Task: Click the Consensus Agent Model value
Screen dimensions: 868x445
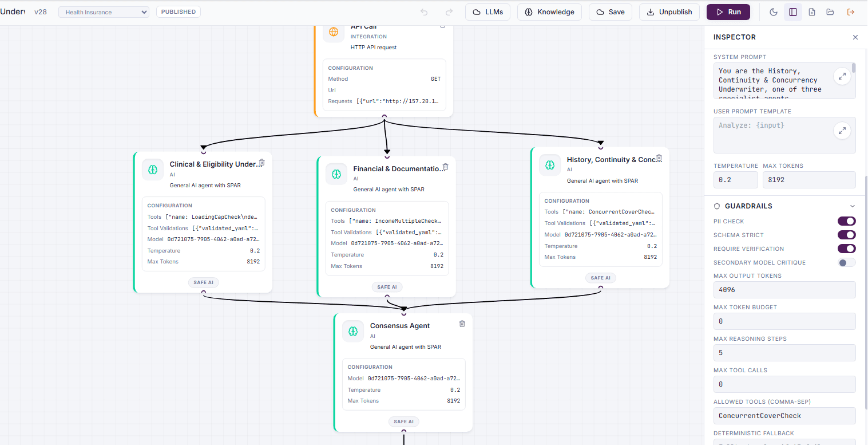Action: tap(414, 379)
